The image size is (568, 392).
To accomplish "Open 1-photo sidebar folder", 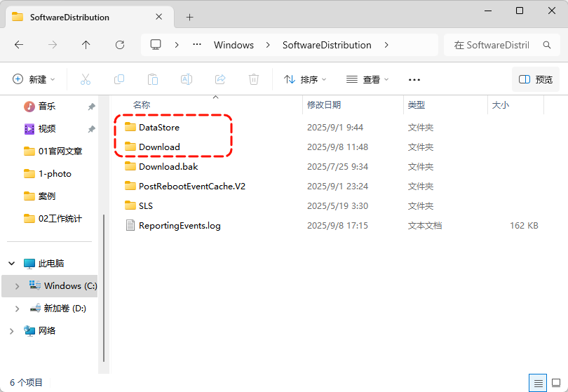I will [x=48, y=173].
